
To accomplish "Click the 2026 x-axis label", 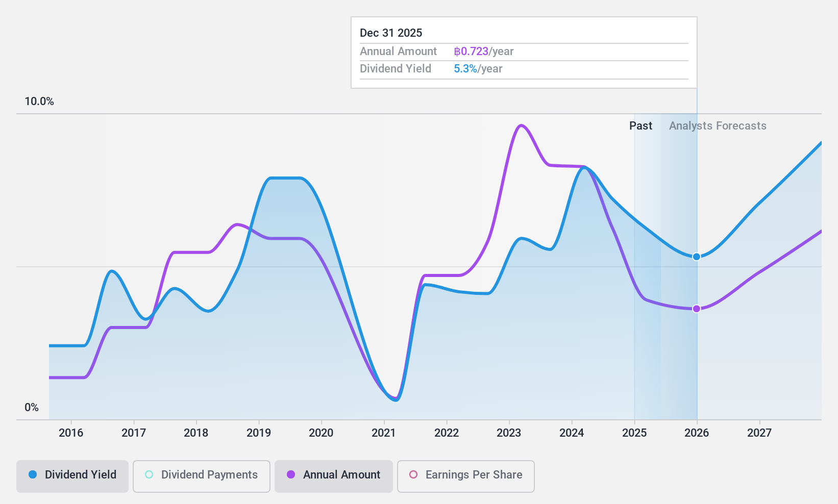I will pos(697,433).
